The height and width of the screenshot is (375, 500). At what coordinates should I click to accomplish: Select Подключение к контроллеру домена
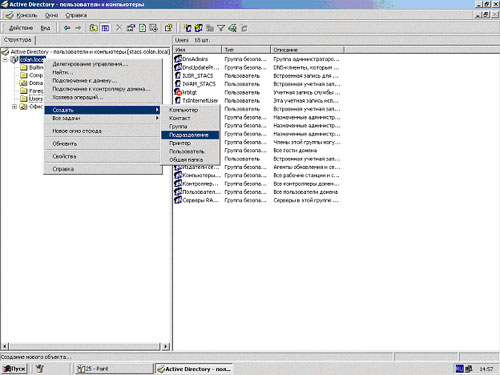103,89
